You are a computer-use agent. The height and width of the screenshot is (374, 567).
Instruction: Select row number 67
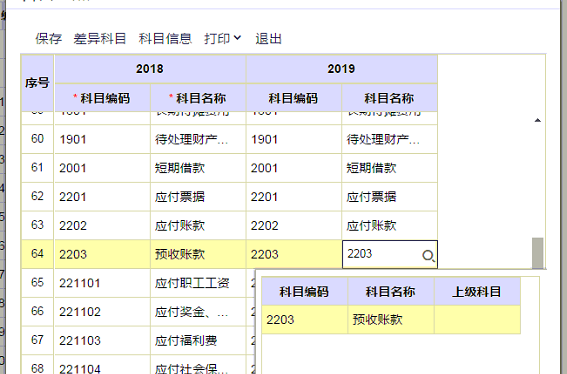[x=37, y=340]
